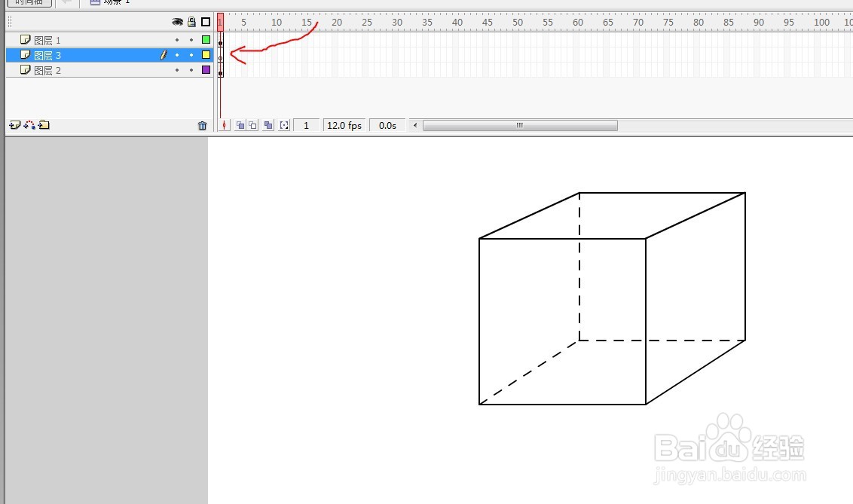
Task: Select the keyframe of 图层 1 at frame 1
Action: (x=220, y=40)
